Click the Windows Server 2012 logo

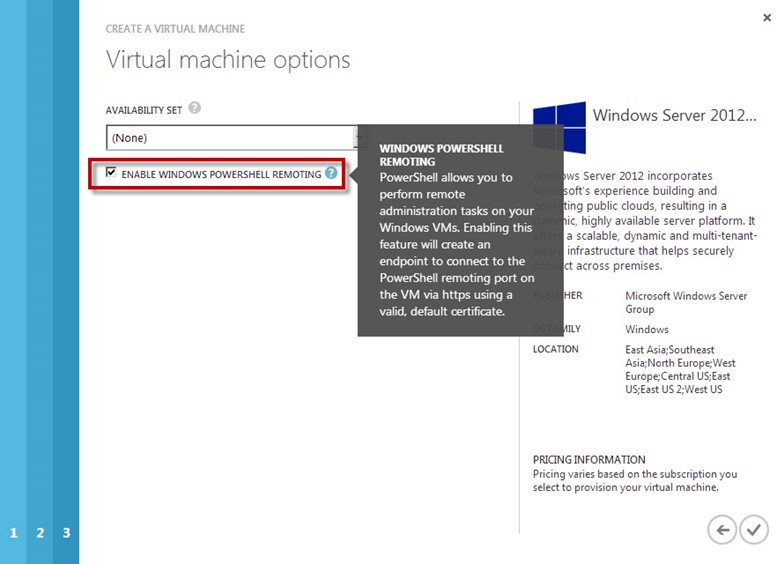pos(559,128)
